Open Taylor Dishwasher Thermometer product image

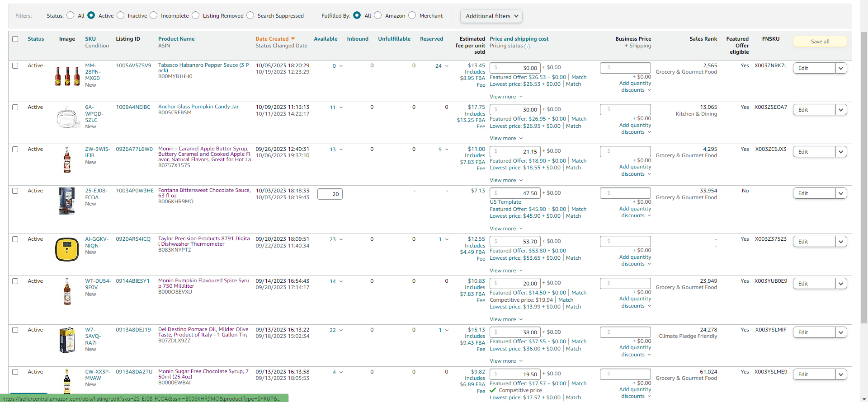tap(67, 249)
